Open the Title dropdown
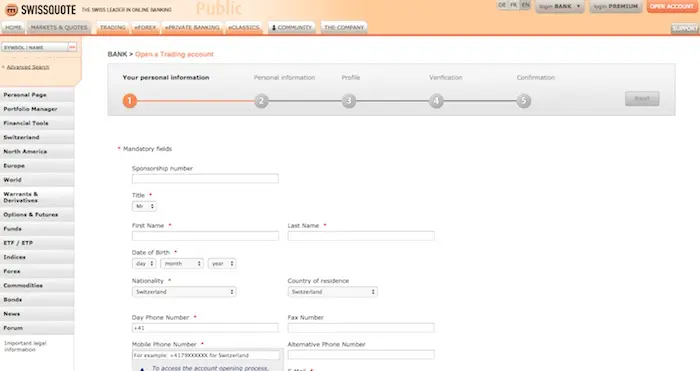 coord(144,206)
